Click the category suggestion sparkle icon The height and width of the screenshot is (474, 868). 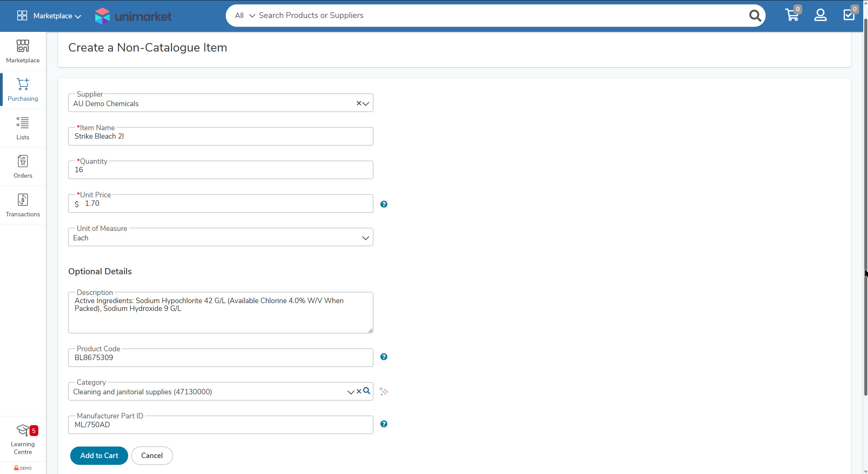coord(383,391)
